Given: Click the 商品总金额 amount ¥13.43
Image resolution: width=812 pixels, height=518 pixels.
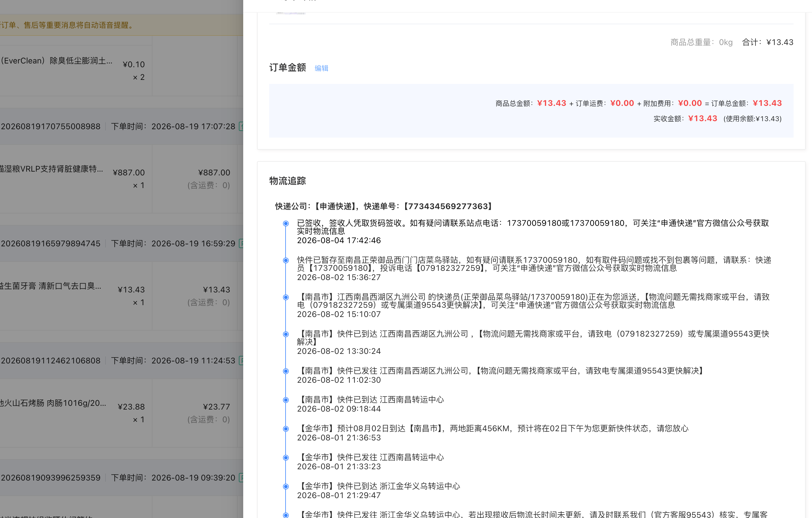Looking at the screenshot, I should tap(551, 103).
